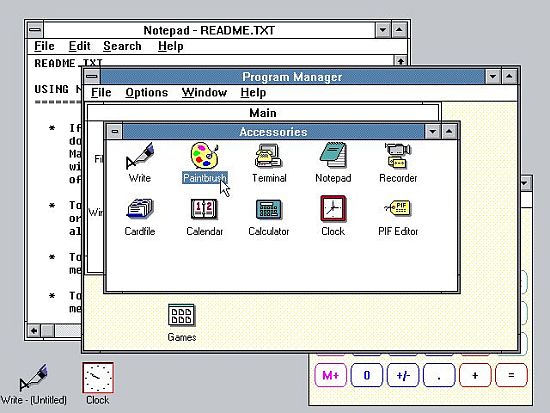Open the Notepad control menu box
Screen dimensions: 550x413
pos(35,30)
